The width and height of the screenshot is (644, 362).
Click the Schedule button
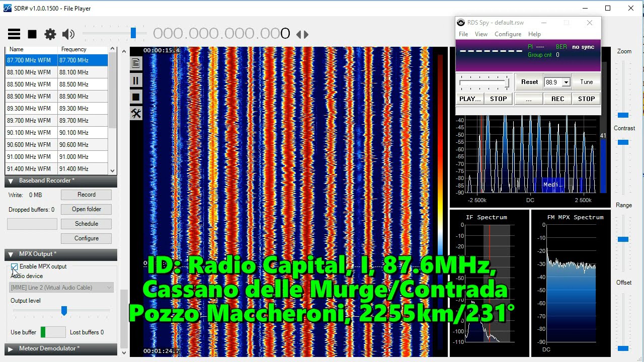coord(87,224)
